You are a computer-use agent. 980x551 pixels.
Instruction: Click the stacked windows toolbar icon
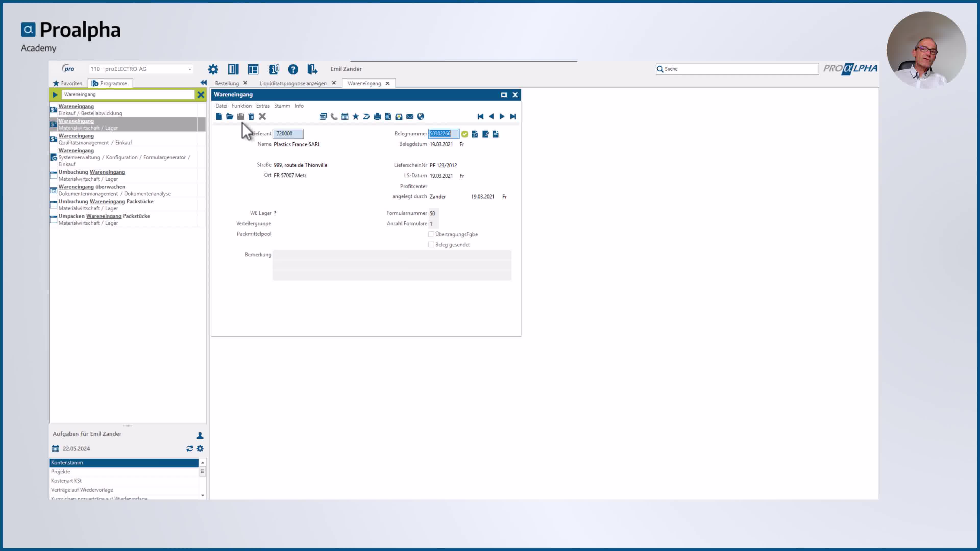pos(323,116)
